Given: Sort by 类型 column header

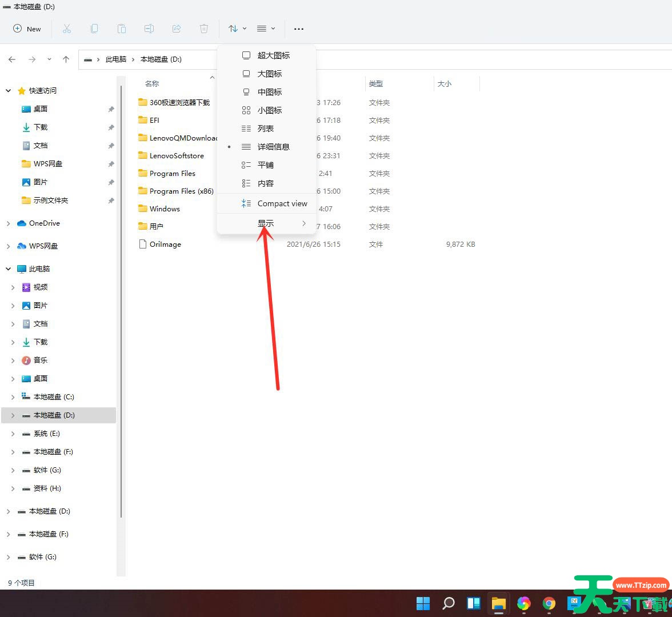Looking at the screenshot, I should click(376, 84).
